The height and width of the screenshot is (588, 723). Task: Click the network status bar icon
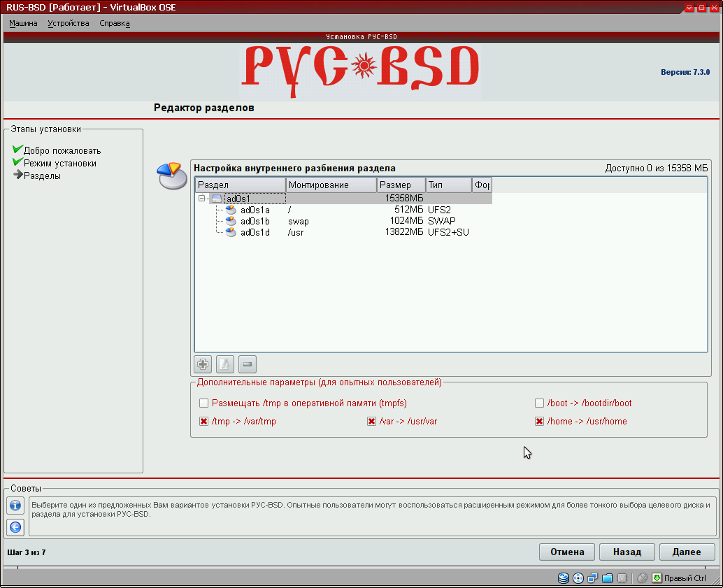click(x=592, y=578)
